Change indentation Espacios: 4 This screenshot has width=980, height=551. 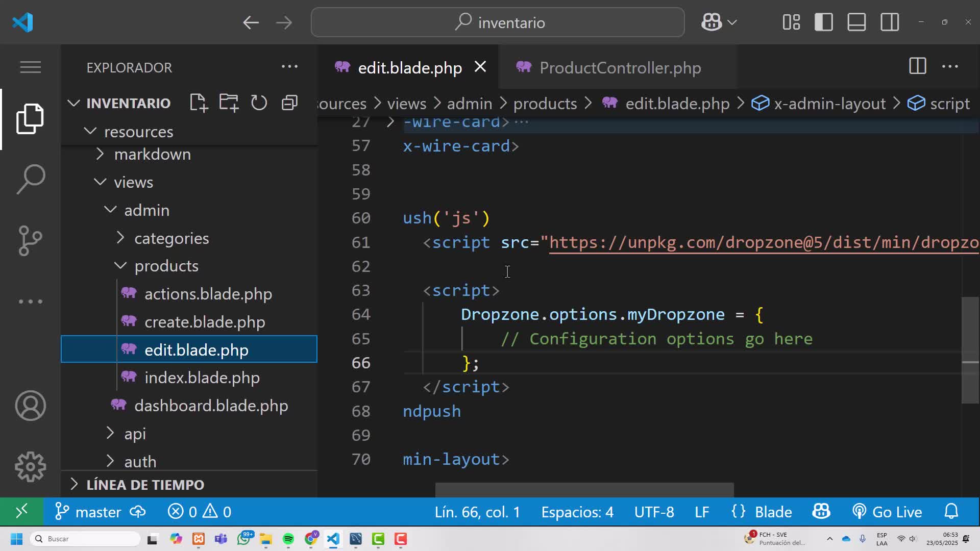(577, 512)
